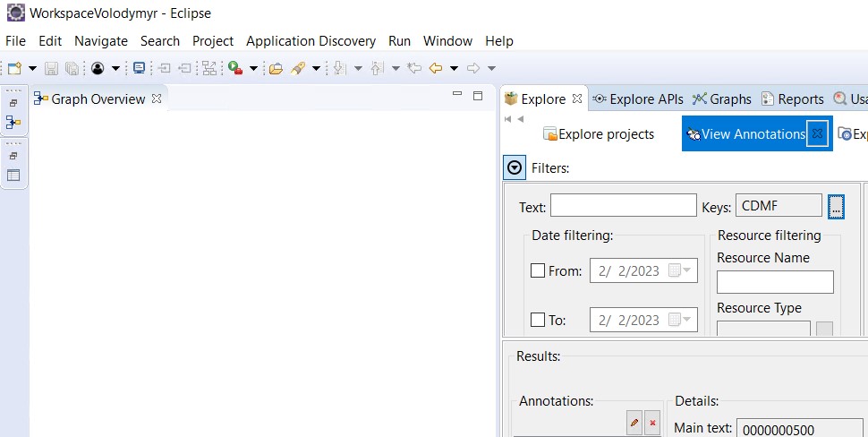Close the View Annotations subtab
This screenshot has width=868, height=437.
coord(818,133)
